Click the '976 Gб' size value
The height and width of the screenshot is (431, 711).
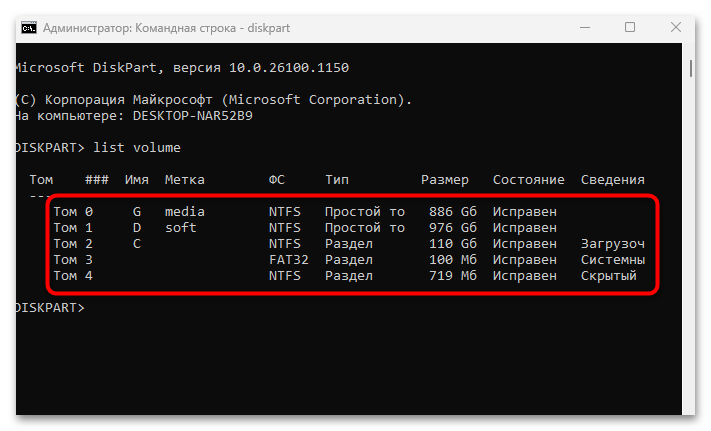pos(453,228)
